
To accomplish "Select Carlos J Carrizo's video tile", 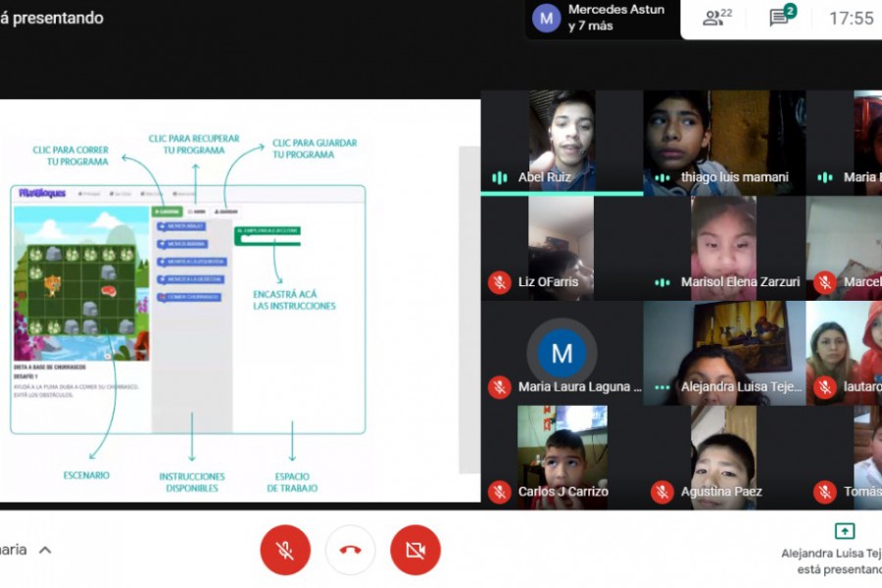I will [562, 458].
